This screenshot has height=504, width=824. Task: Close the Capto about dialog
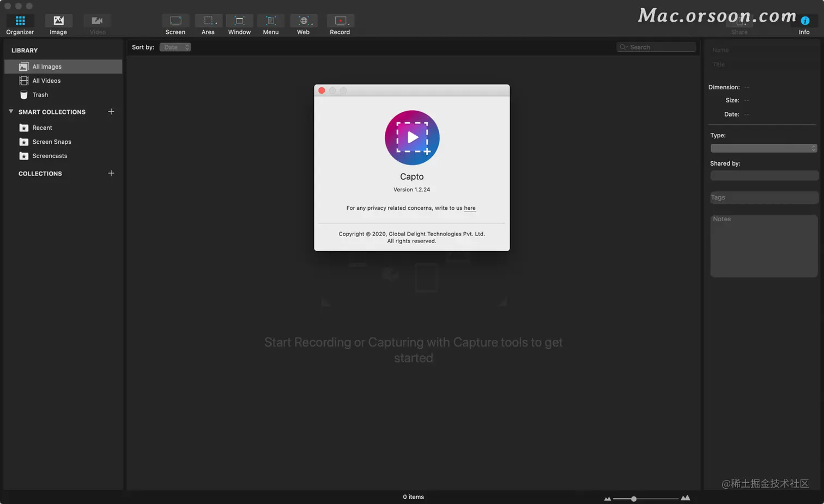click(x=322, y=90)
